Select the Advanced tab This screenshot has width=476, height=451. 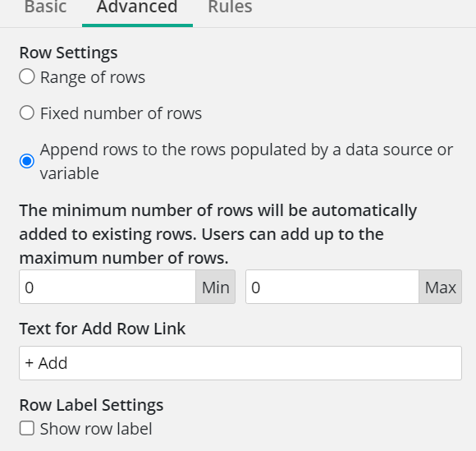click(137, 7)
